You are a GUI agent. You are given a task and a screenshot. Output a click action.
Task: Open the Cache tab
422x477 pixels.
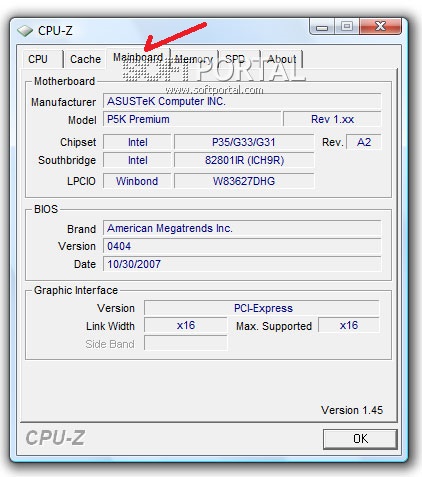click(x=85, y=59)
